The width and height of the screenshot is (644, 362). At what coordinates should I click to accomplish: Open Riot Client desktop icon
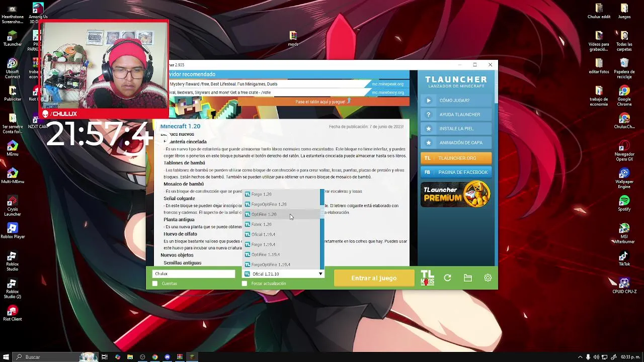pyautogui.click(x=12, y=313)
